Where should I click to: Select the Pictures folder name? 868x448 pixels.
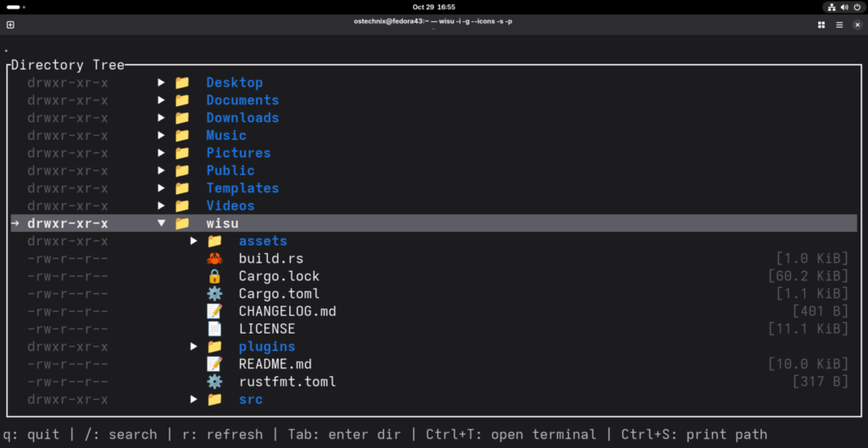point(238,153)
